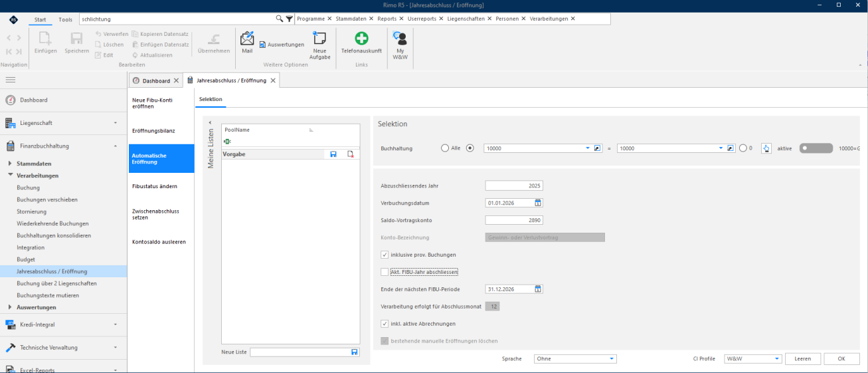Open calendar for Verbuchungsdatum
The height and width of the screenshot is (373, 868).
coord(538,203)
